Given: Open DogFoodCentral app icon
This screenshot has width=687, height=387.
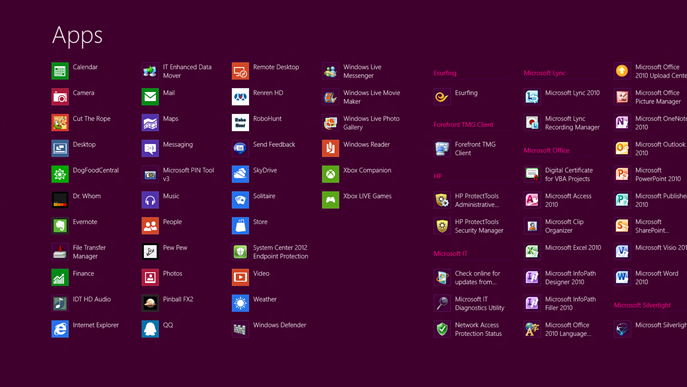Looking at the screenshot, I should coord(60,174).
